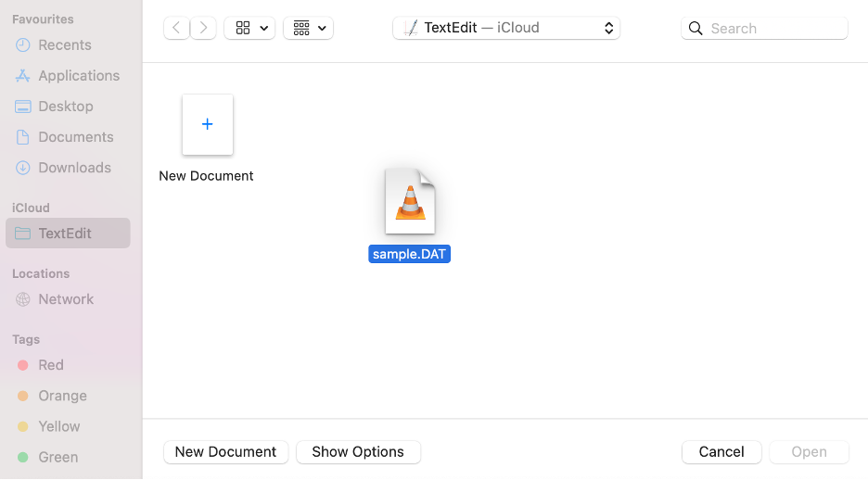Click the grid icon of view switcher
868x480 pixels.
click(243, 28)
